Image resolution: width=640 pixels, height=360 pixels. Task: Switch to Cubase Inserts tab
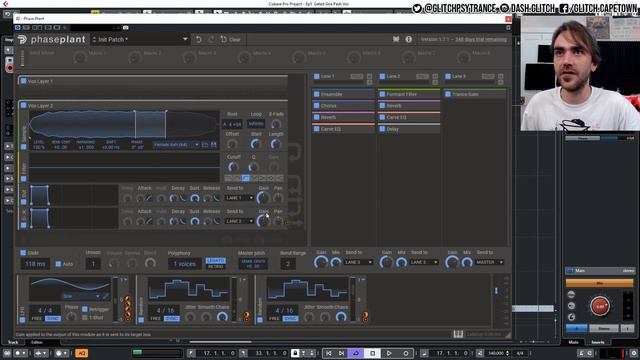(598, 342)
